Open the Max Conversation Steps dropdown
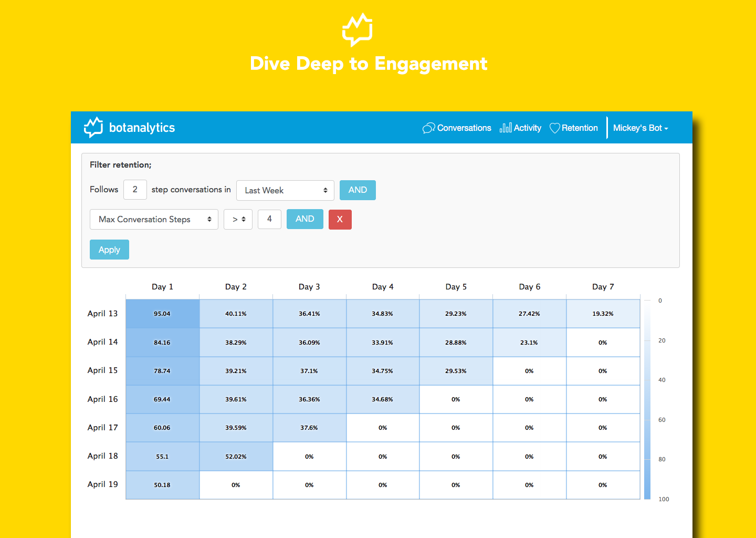 [x=154, y=219]
